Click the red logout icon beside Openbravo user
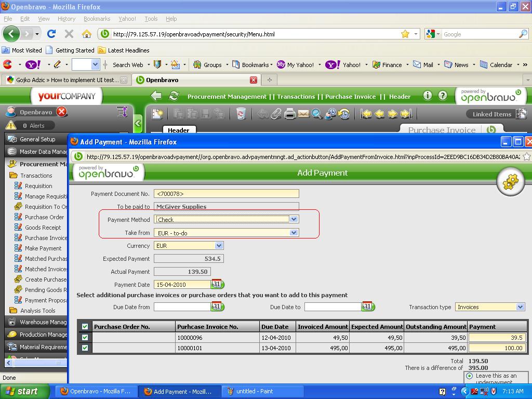The height and width of the screenshot is (399, 532). click(62, 112)
